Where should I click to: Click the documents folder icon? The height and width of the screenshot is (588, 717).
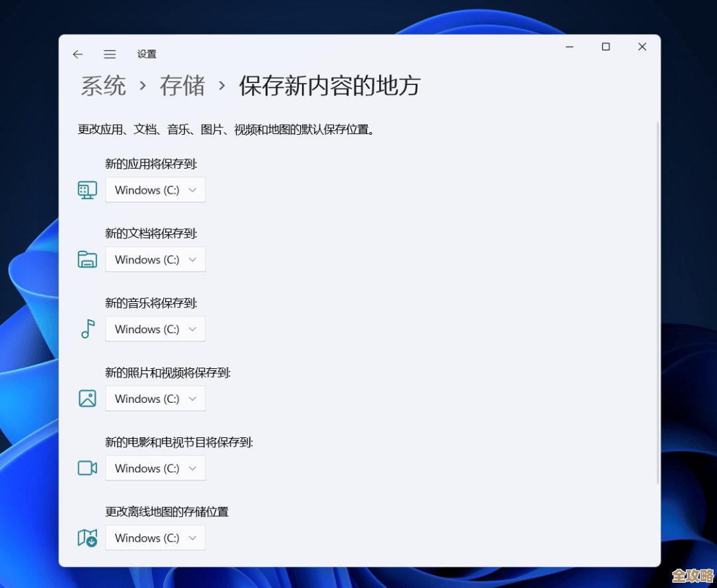pyautogui.click(x=87, y=259)
